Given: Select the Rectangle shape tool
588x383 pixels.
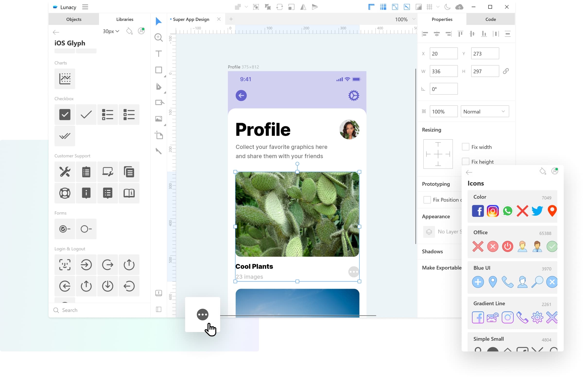Looking at the screenshot, I should coord(158,70).
